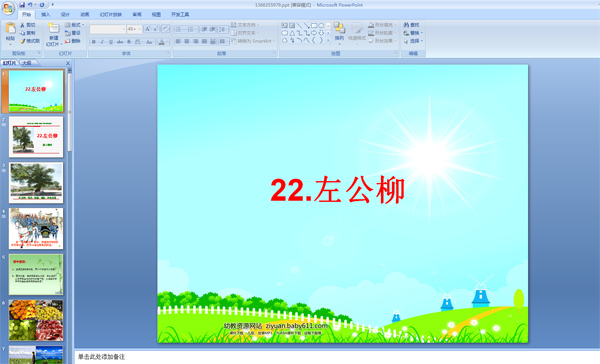The width and height of the screenshot is (600, 364).
Task: Save the presentation from quick access toolbar
Action: [x=22, y=5]
